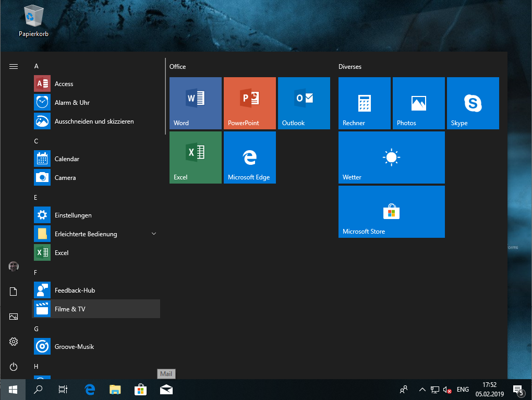Image resolution: width=532 pixels, height=400 pixels.
Task: Launch the Skype tile
Action: pos(473,103)
